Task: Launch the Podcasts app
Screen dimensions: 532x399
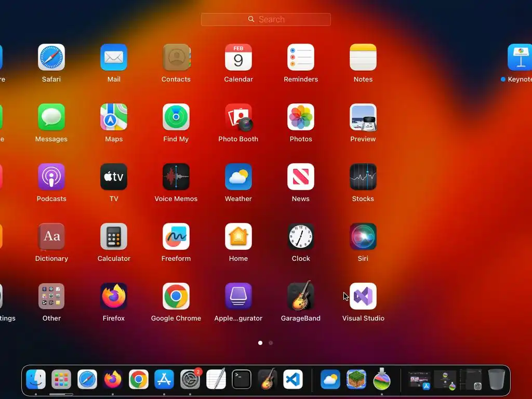Action: [51, 177]
